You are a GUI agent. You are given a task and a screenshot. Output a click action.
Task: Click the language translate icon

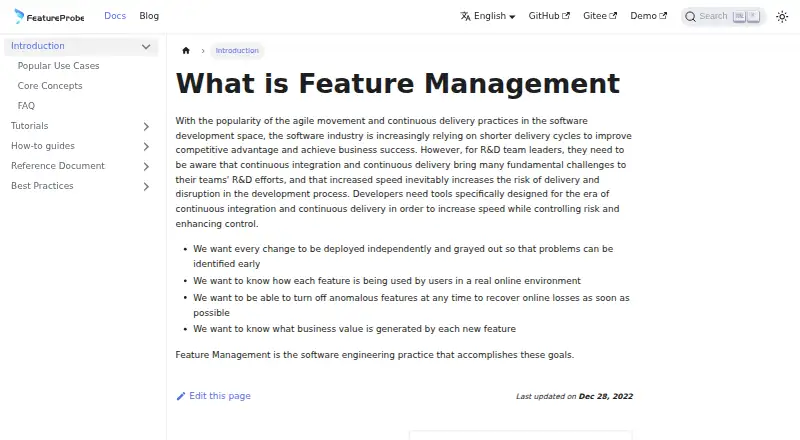pyautogui.click(x=465, y=16)
